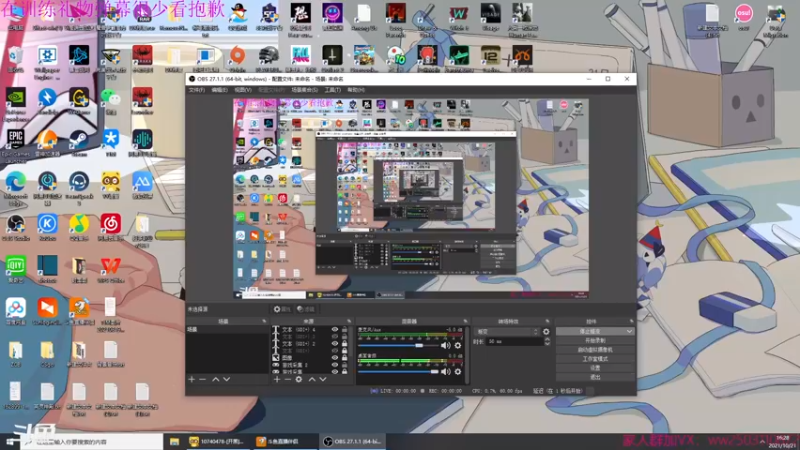
Task: Open File Explorer from taskbar
Action: [x=174, y=442]
